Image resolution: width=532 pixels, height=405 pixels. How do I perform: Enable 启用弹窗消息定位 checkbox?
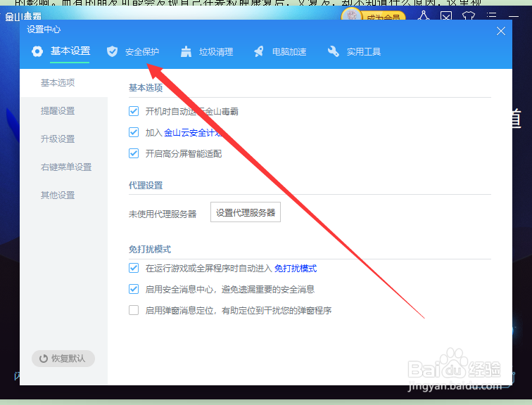point(134,310)
